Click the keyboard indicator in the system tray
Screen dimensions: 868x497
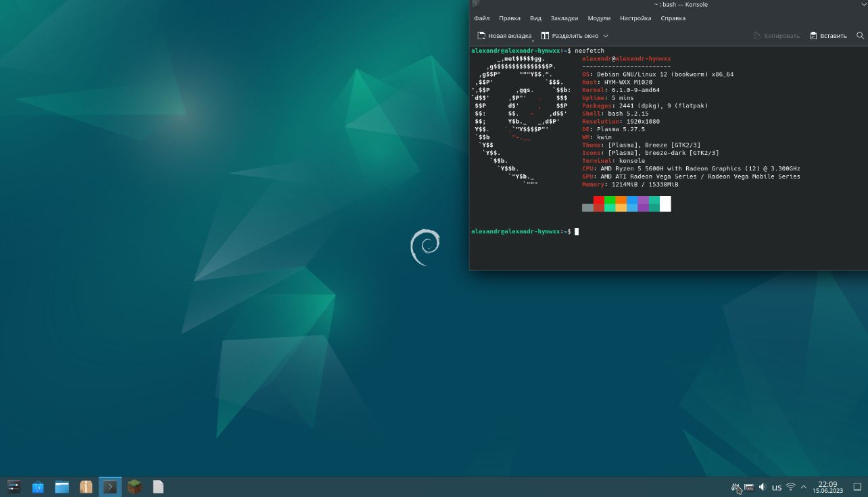click(x=748, y=487)
